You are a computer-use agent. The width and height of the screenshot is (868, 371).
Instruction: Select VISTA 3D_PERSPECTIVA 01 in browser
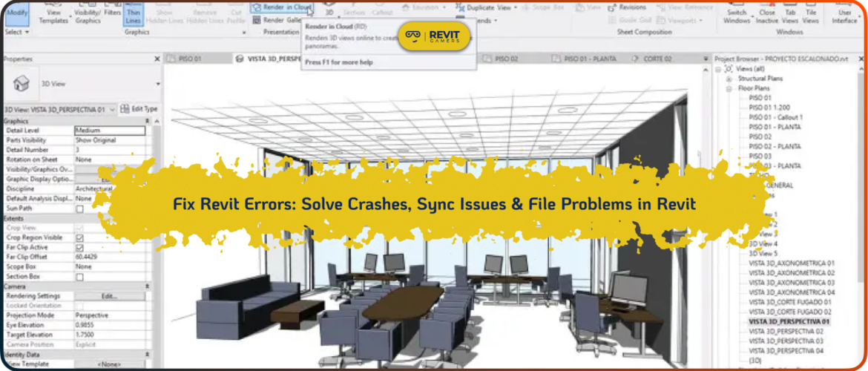point(789,322)
